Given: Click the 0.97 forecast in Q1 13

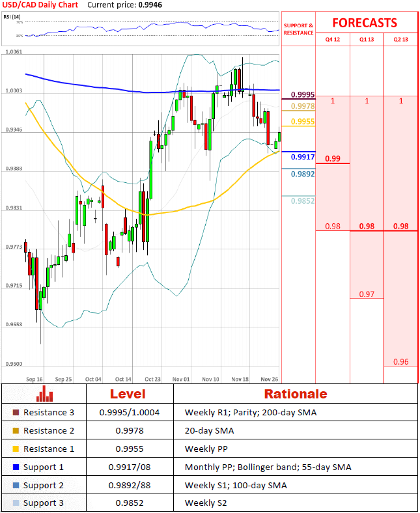Looking at the screenshot, I should tap(367, 294).
